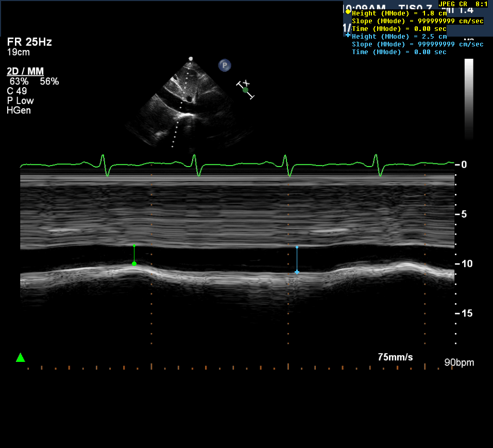The width and height of the screenshot is (493, 448).
Task: Click the TX transducer orientation marker
Action: click(245, 89)
